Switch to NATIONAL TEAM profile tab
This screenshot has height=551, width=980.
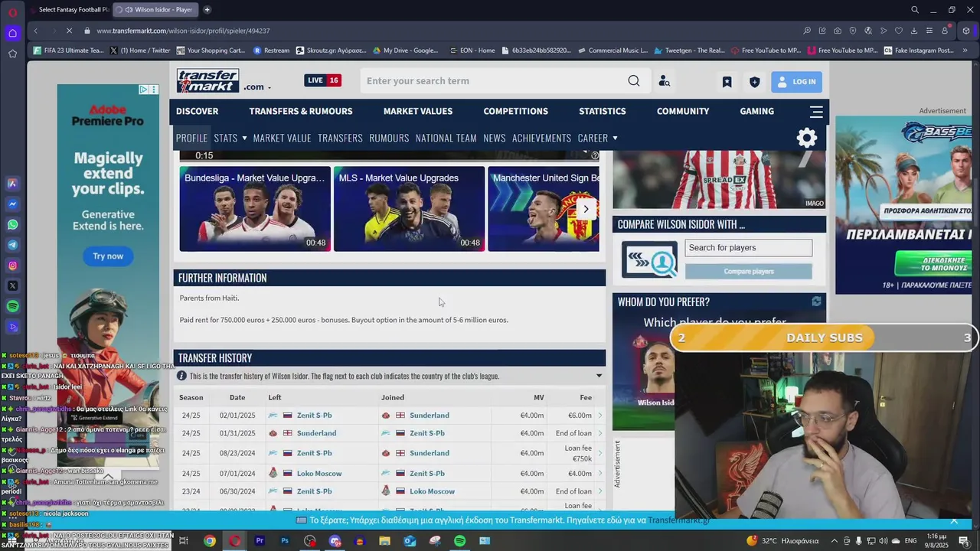click(x=446, y=138)
